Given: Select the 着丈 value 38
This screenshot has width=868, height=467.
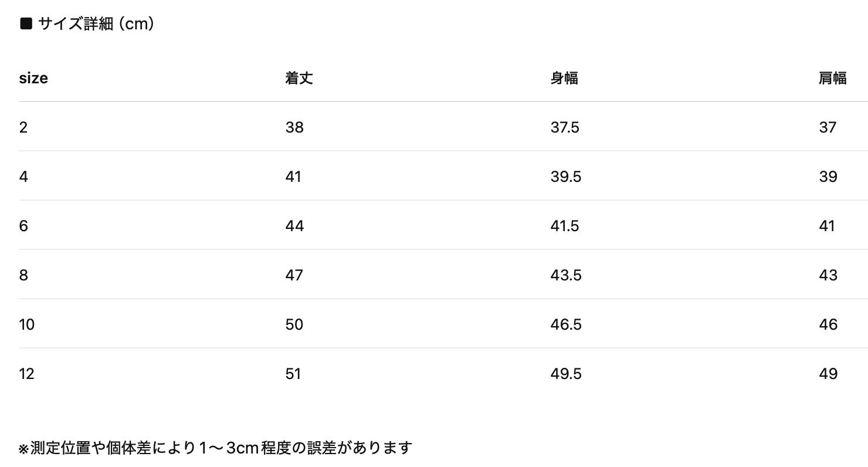Looking at the screenshot, I should click(294, 127).
